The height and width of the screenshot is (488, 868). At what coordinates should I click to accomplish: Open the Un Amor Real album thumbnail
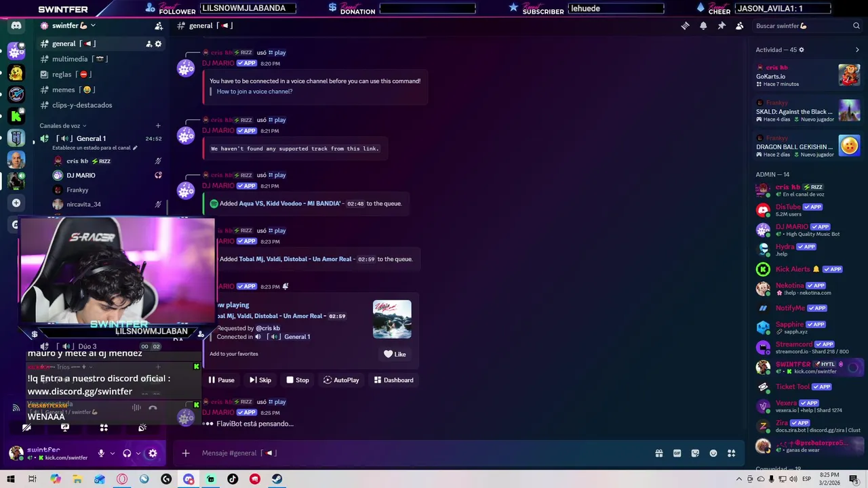(x=392, y=319)
